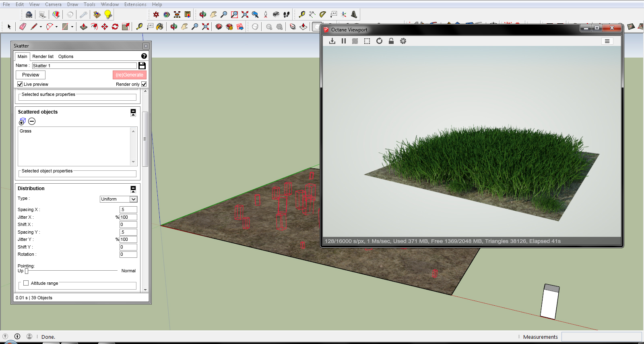Toggle the Live preview checkbox

(20, 84)
